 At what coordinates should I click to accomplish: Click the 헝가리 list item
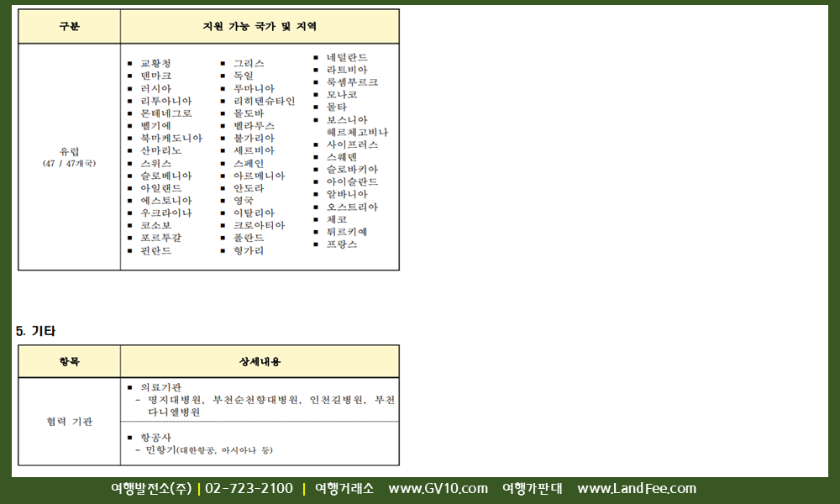(x=249, y=251)
